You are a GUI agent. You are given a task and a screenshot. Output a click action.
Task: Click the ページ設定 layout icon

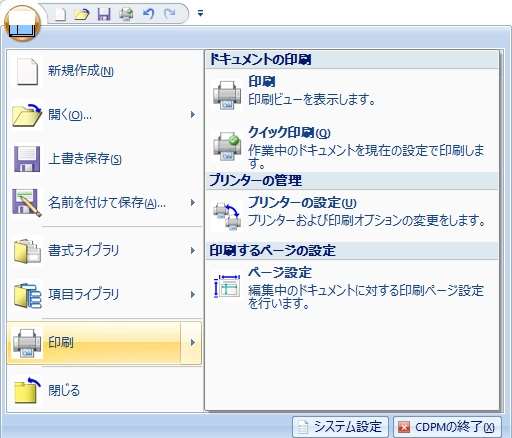tap(227, 286)
